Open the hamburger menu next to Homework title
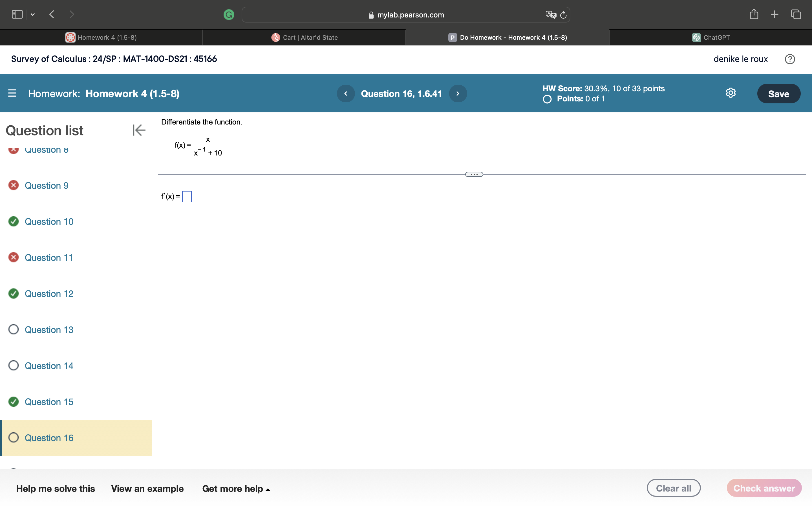The image size is (812, 507). click(x=12, y=93)
